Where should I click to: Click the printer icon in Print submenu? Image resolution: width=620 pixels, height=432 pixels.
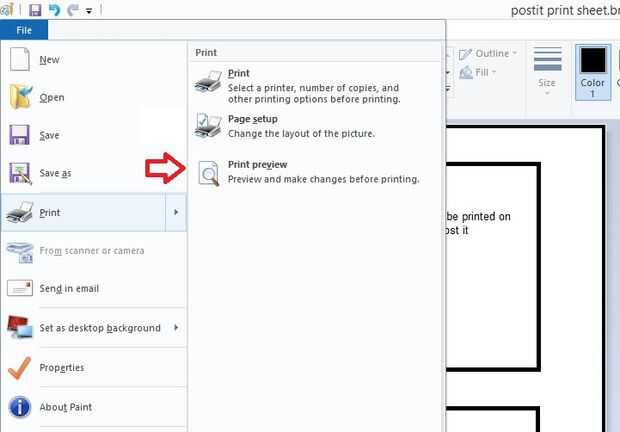click(208, 82)
